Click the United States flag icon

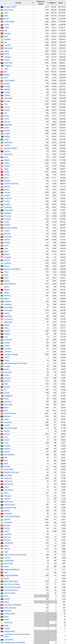pos(2,10)
